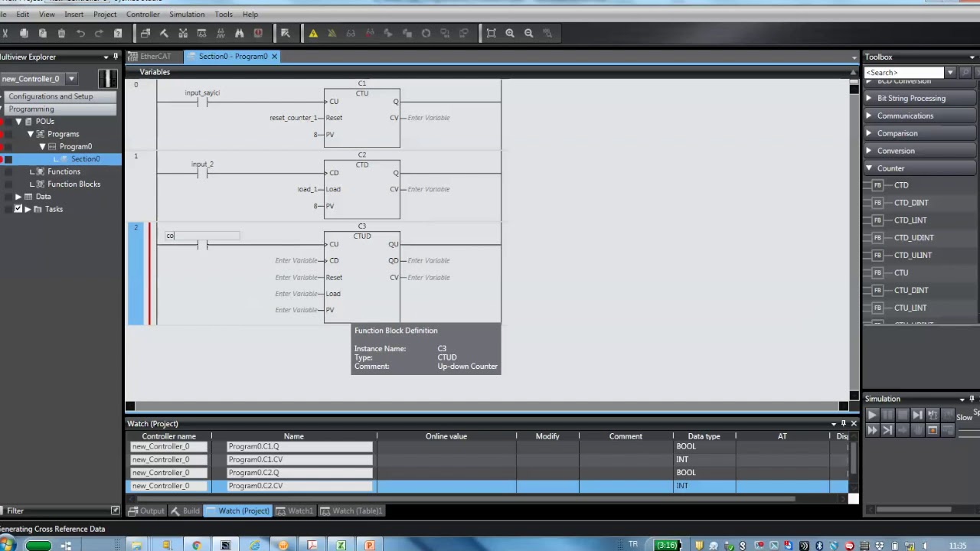Switch to the Build tab

[x=185, y=510]
